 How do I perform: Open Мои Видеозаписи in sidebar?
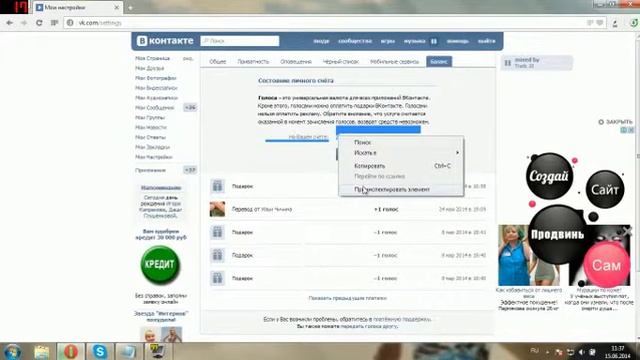coord(156,88)
